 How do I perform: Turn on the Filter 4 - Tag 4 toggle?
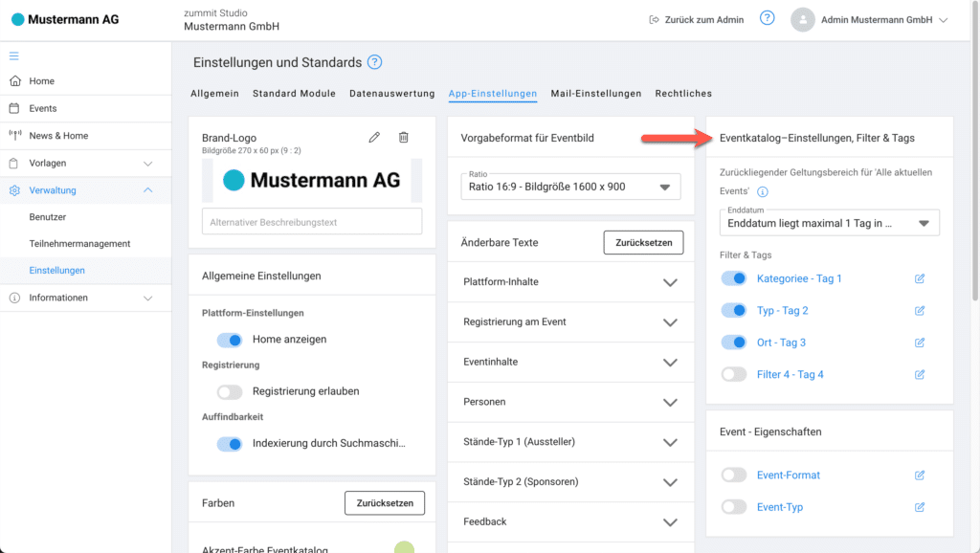click(733, 374)
